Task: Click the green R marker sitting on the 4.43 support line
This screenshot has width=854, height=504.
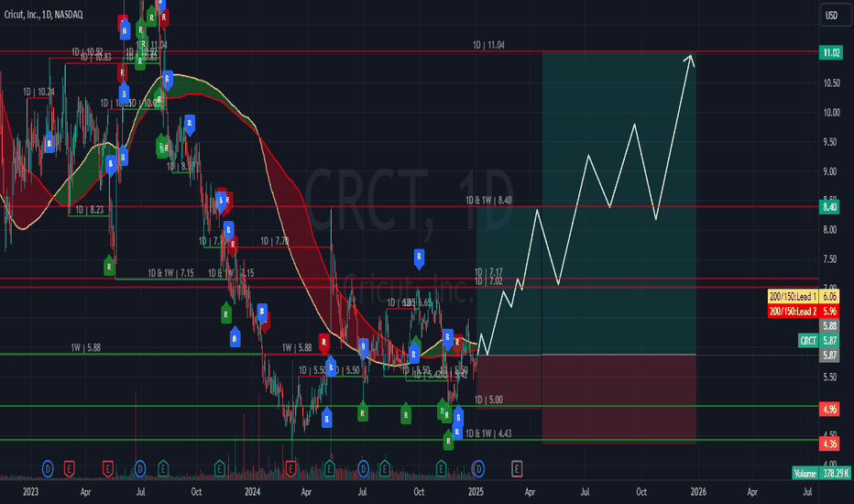Action: (x=448, y=440)
